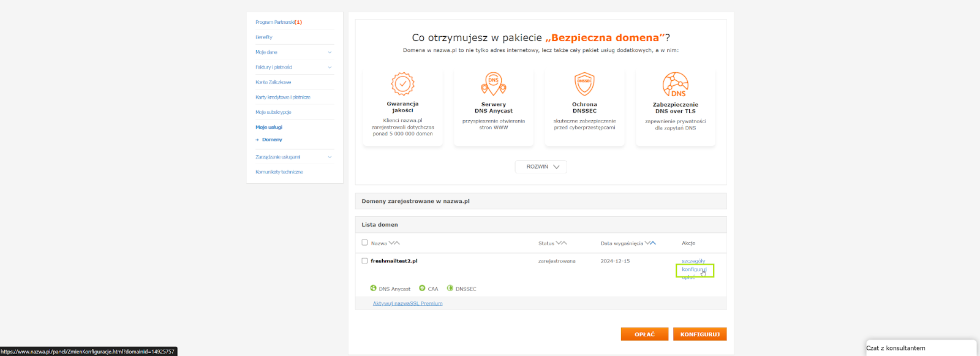Image resolution: width=980 pixels, height=356 pixels.
Task: Click the green CAA status icon
Action: click(422, 288)
